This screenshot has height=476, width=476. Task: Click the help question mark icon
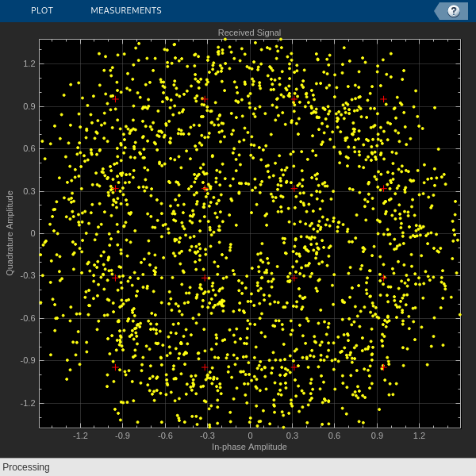[454, 11]
